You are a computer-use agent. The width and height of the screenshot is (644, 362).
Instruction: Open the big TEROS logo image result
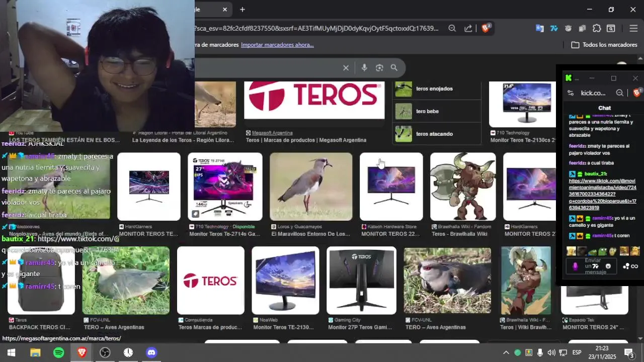pyautogui.click(x=314, y=100)
